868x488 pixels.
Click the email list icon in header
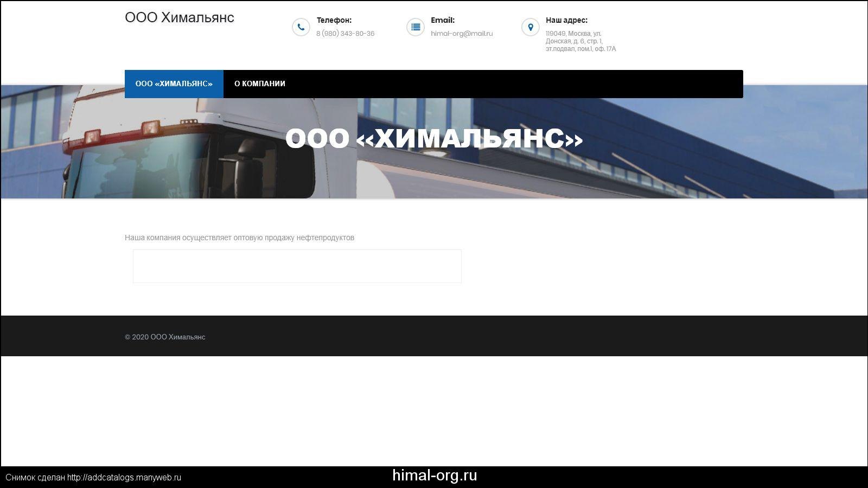pyautogui.click(x=416, y=27)
